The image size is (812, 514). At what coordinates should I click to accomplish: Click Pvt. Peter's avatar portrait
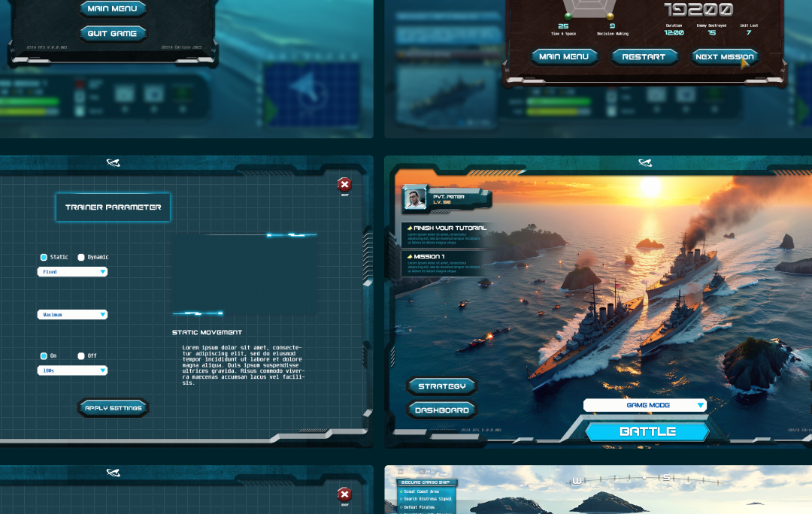click(415, 198)
